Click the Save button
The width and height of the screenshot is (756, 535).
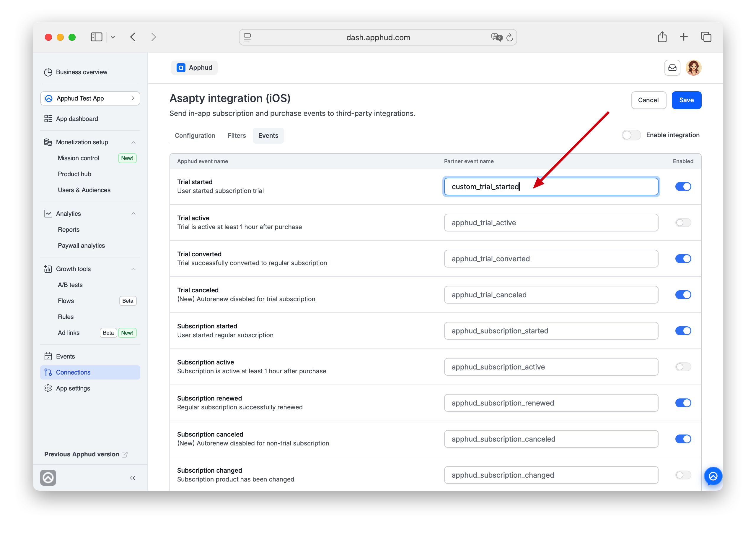686,100
